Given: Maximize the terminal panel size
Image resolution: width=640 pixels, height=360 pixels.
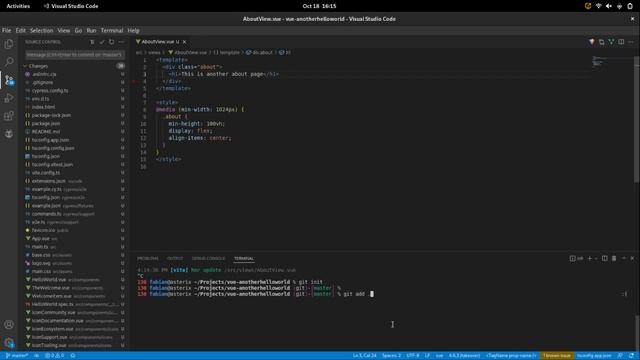Looking at the screenshot, I should coord(624,258).
